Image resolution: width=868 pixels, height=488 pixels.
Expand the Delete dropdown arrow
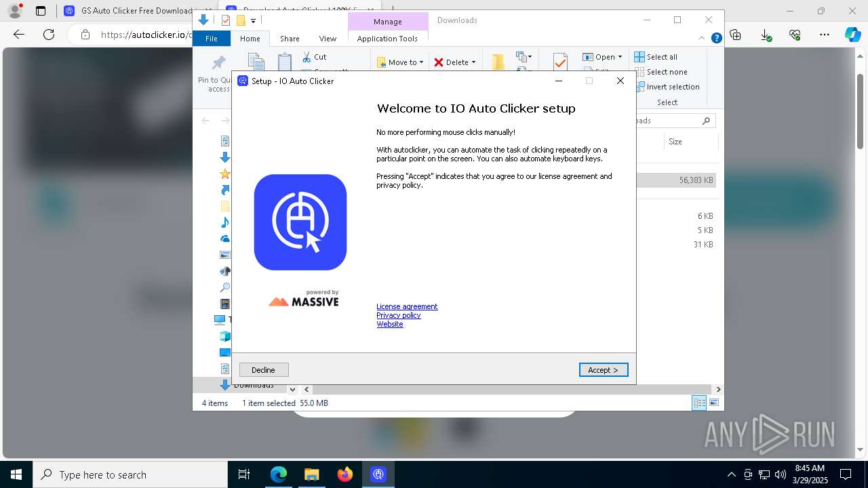[473, 62]
